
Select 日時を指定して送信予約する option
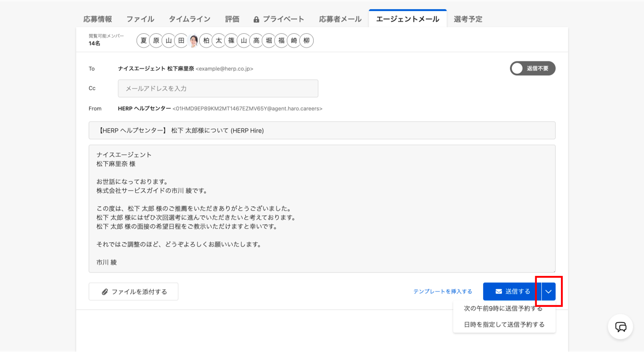click(x=504, y=325)
